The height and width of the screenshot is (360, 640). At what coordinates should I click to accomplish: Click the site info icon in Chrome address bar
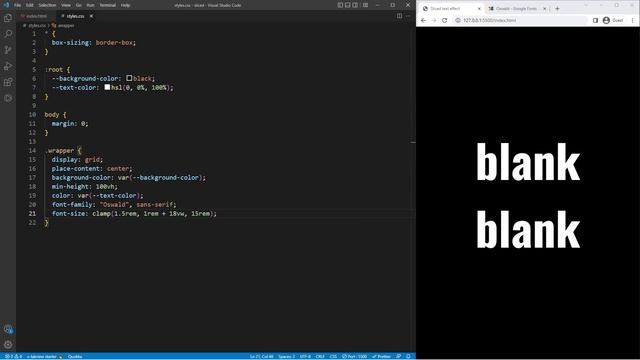[458, 20]
